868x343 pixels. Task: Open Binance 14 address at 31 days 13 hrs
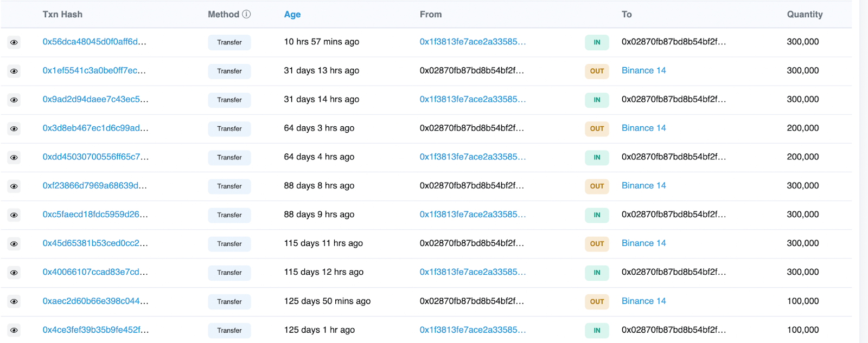click(x=643, y=70)
